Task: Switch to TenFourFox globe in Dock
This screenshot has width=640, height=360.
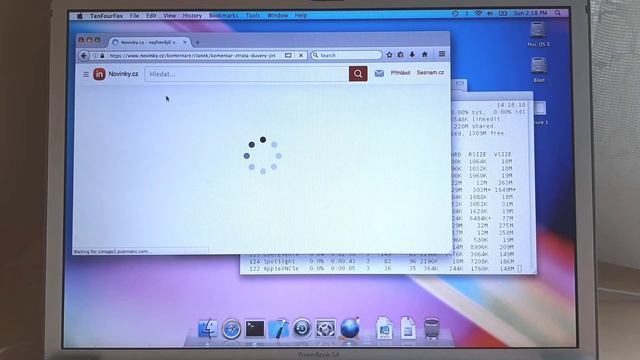Action: [x=350, y=328]
